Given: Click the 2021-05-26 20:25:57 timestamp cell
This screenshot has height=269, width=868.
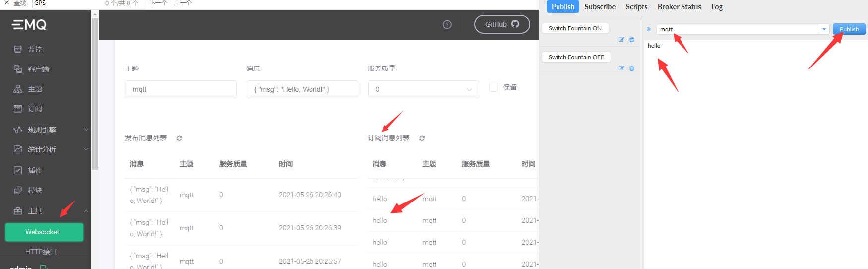Looking at the screenshot, I should [x=310, y=261].
